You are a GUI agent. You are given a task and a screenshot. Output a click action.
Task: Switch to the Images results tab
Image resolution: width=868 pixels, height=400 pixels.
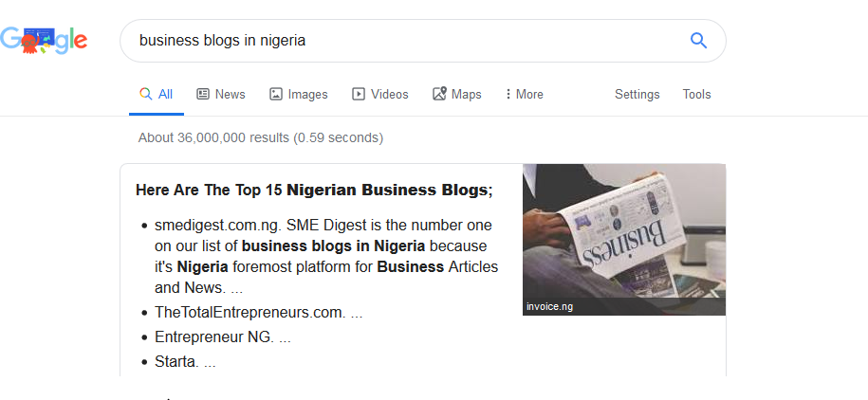pos(307,94)
